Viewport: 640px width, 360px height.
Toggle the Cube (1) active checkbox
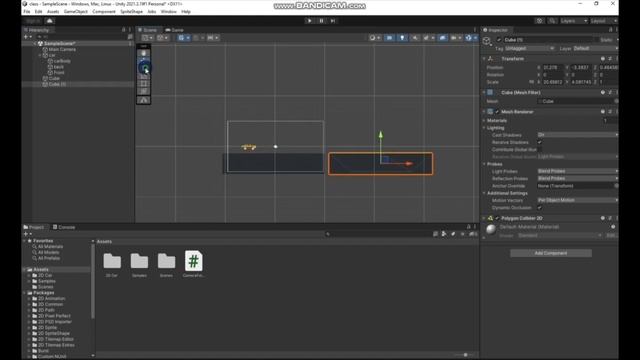(x=499, y=40)
